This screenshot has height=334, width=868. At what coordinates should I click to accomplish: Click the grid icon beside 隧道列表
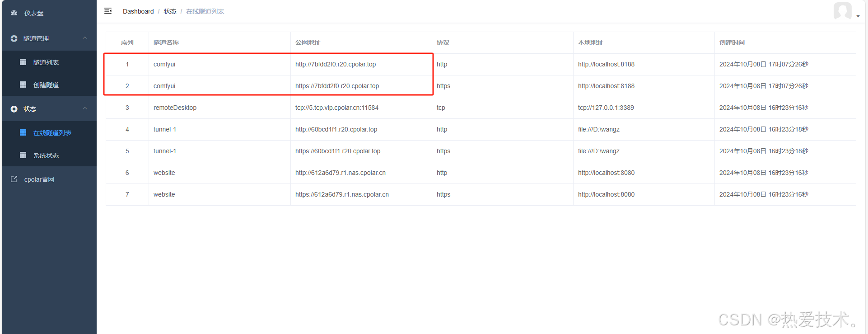pyautogui.click(x=23, y=62)
